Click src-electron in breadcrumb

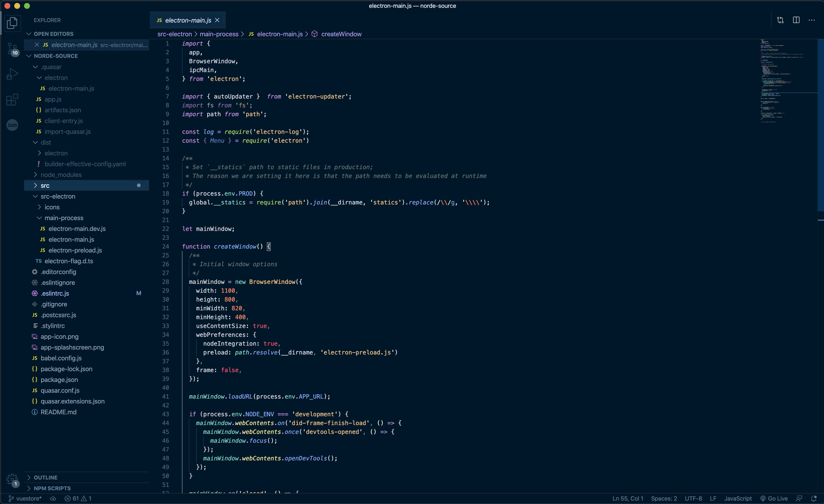coord(175,34)
